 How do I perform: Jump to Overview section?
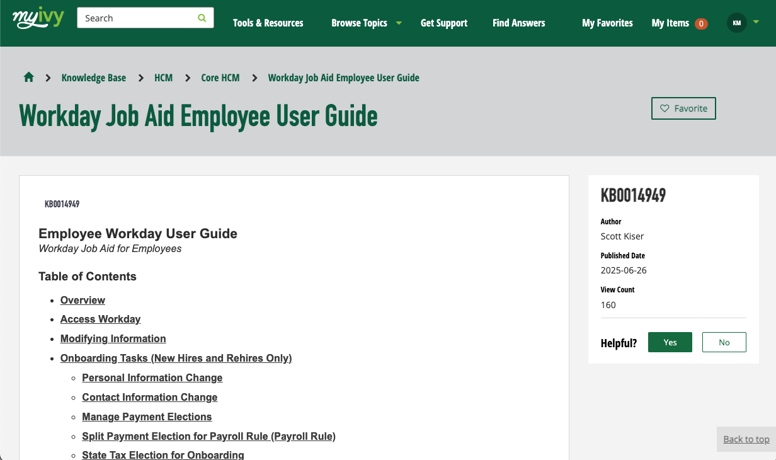pyautogui.click(x=83, y=300)
